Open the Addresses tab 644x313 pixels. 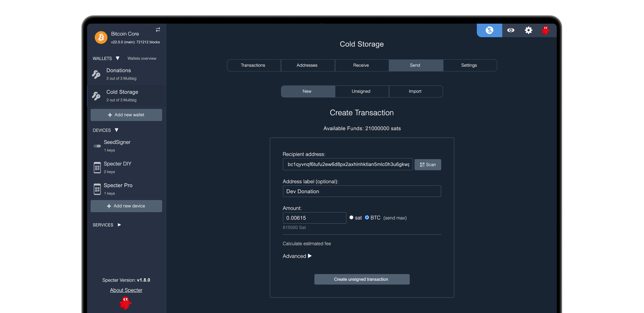(x=307, y=65)
